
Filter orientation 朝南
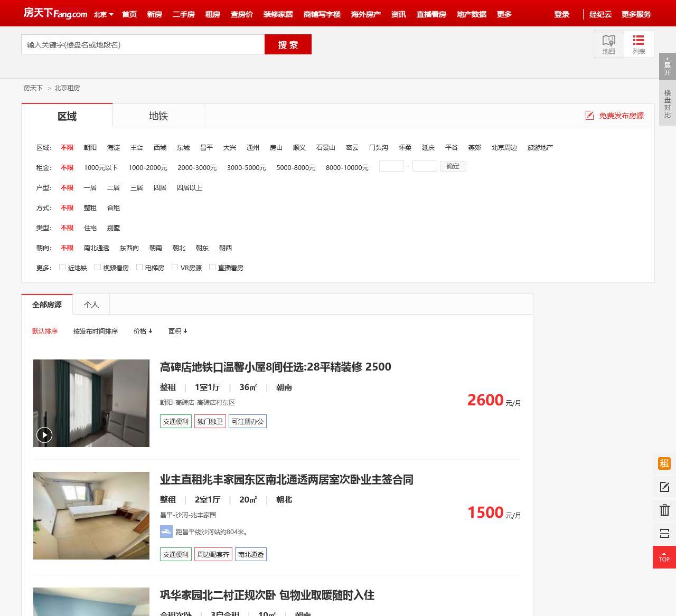point(156,248)
